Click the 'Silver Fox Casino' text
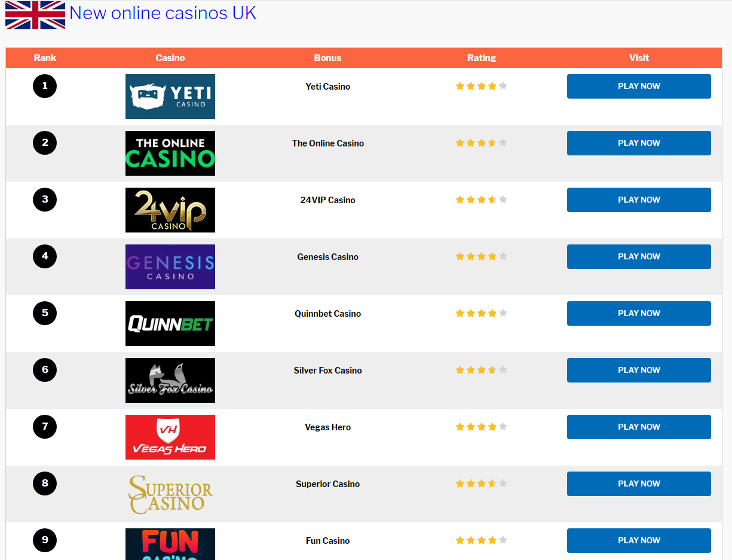Image resolution: width=732 pixels, height=560 pixels. 328,371
